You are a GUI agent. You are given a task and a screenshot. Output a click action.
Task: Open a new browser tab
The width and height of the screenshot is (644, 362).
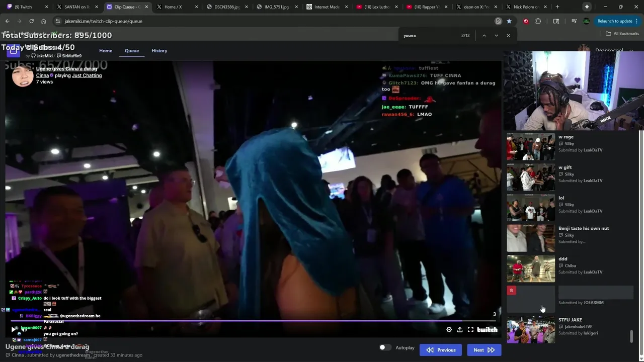(557, 7)
